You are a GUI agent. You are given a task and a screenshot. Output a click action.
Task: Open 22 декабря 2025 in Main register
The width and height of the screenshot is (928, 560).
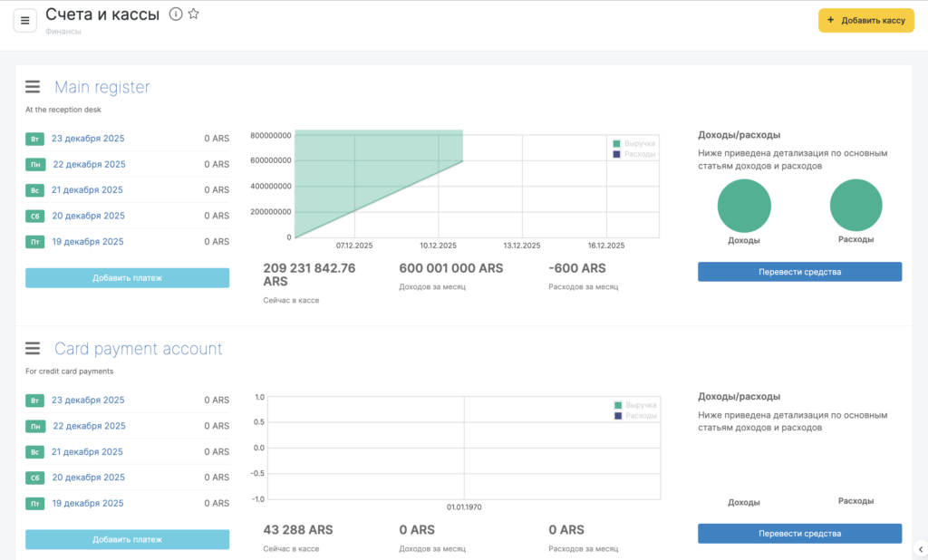tap(89, 165)
